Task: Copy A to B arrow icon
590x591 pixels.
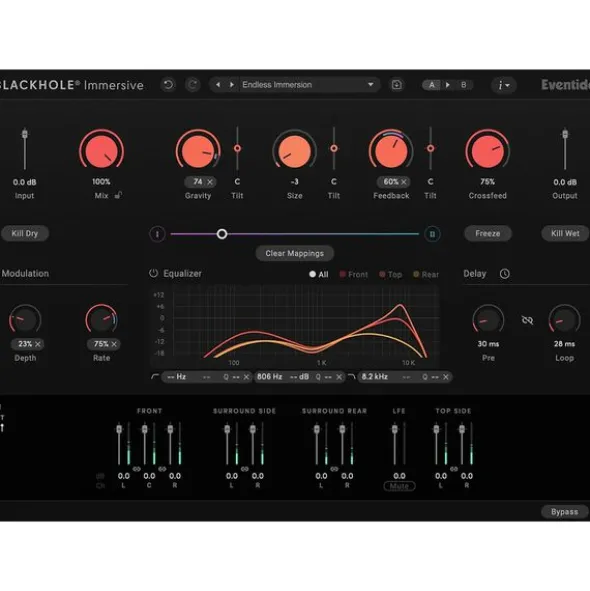Action: (x=447, y=85)
